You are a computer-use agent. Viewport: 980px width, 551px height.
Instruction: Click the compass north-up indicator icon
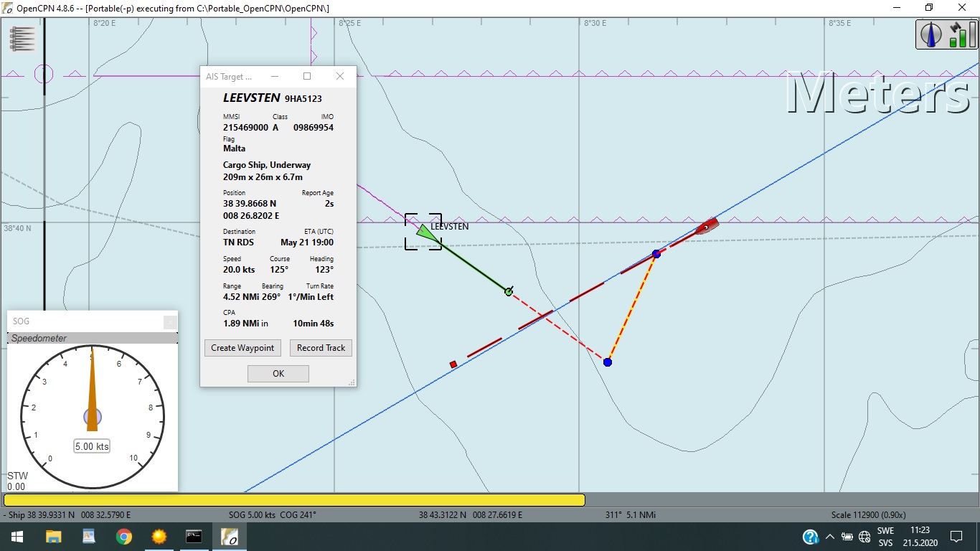pos(931,34)
